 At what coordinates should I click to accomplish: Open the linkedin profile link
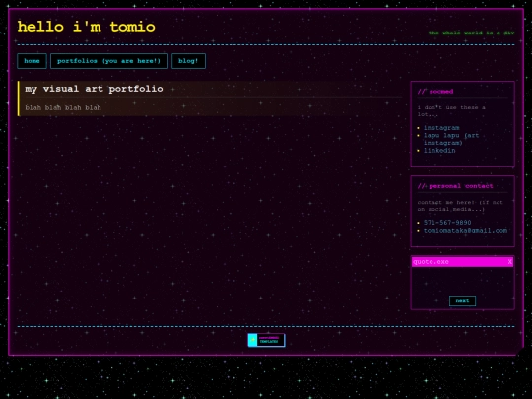tap(439, 151)
